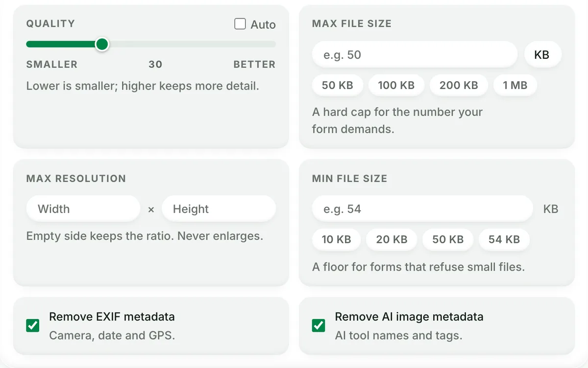Click 'Lower is smaller' description text
The image size is (588, 368).
pos(143,86)
